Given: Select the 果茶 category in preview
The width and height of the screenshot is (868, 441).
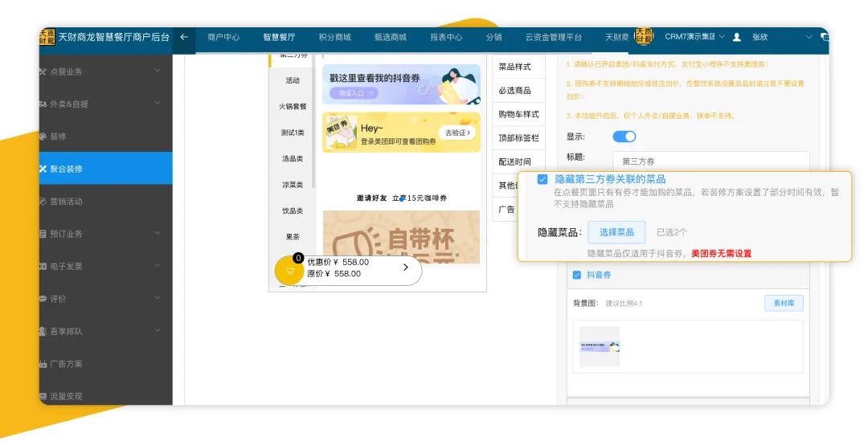Looking at the screenshot, I should pyautogui.click(x=293, y=236).
